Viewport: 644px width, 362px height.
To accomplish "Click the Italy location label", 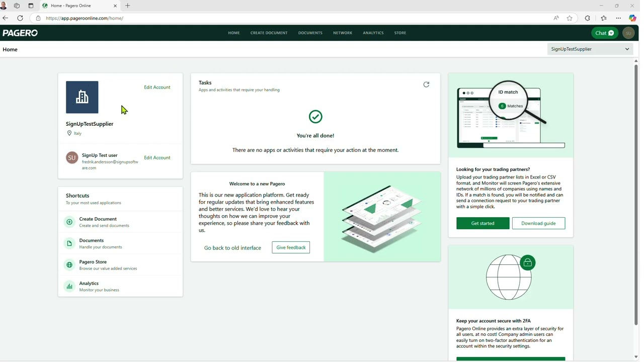I will [77, 133].
